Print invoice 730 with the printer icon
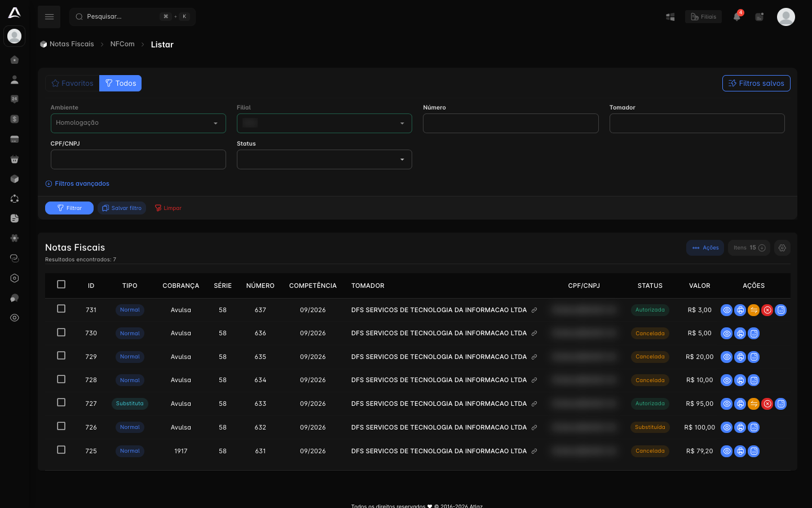Screen dimensions: 812x508 click(740, 334)
